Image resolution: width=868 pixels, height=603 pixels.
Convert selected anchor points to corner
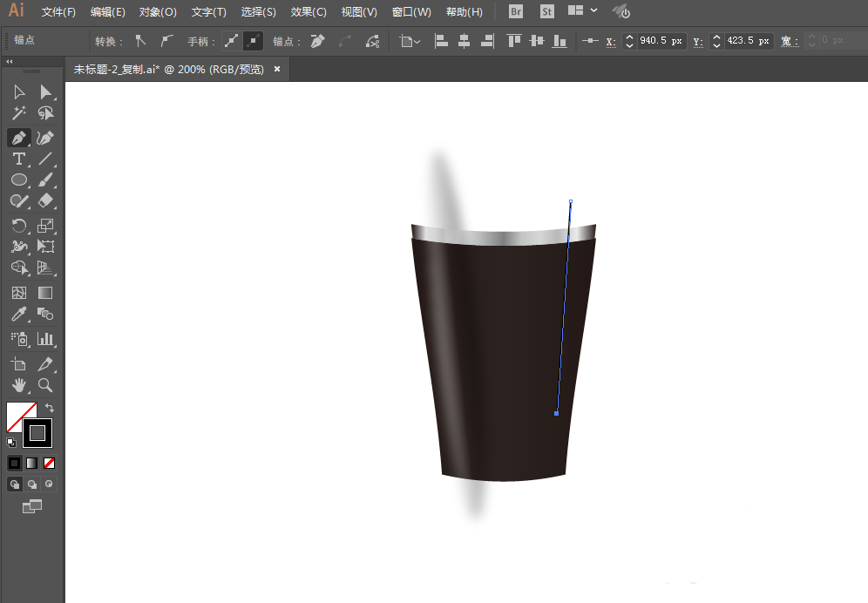(140, 41)
